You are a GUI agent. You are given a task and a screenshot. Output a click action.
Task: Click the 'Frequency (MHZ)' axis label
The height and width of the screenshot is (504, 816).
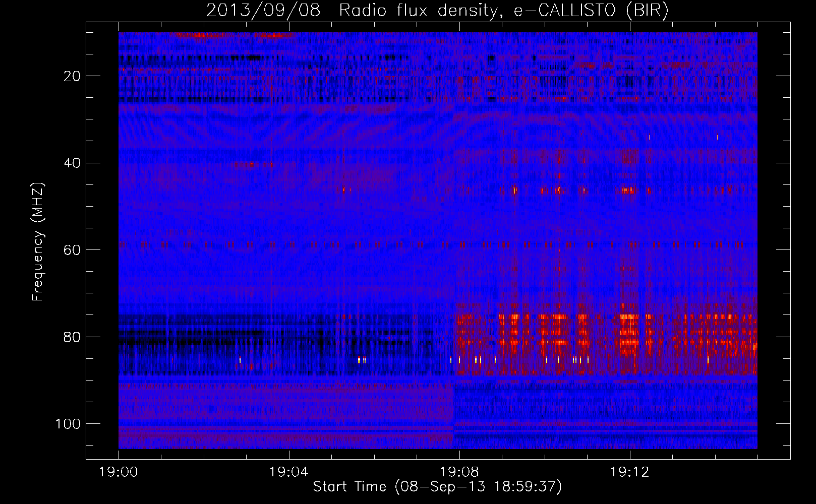(38, 241)
